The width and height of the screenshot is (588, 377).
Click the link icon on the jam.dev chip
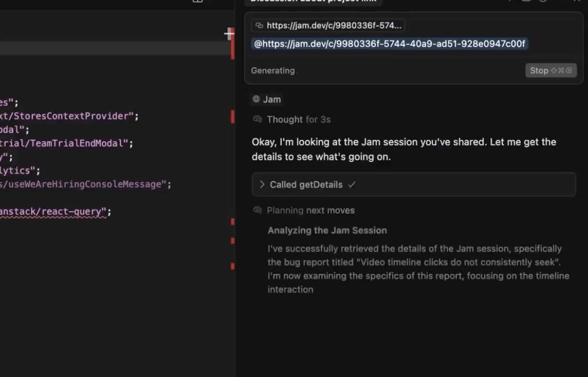point(259,25)
